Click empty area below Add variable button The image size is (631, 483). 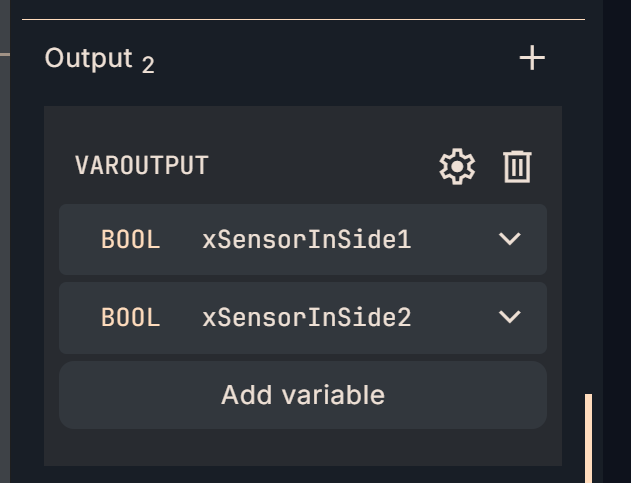point(300,448)
